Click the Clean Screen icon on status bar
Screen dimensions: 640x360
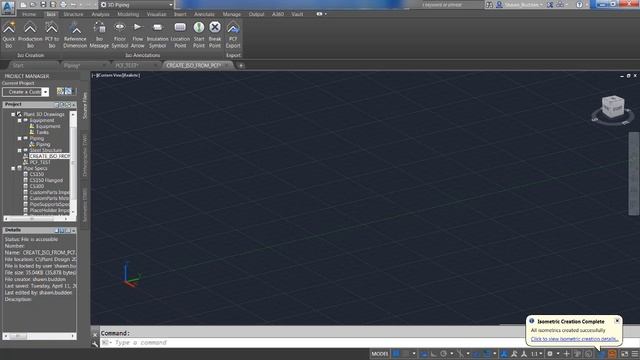[624, 353]
